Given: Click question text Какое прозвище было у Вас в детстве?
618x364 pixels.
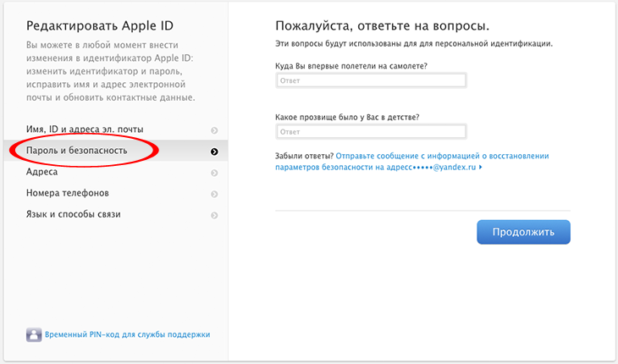Looking at the screenshot, I should click(347, 118).
